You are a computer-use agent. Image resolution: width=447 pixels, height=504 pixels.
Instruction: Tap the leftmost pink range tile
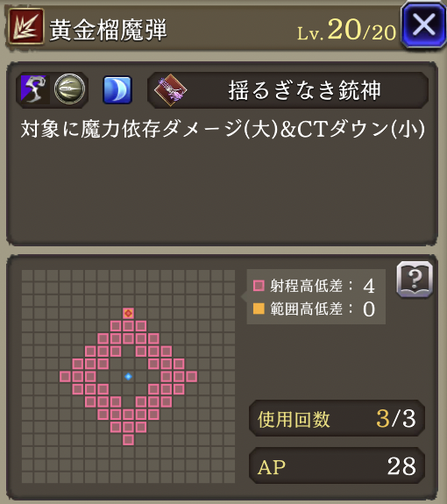point(65,376)
